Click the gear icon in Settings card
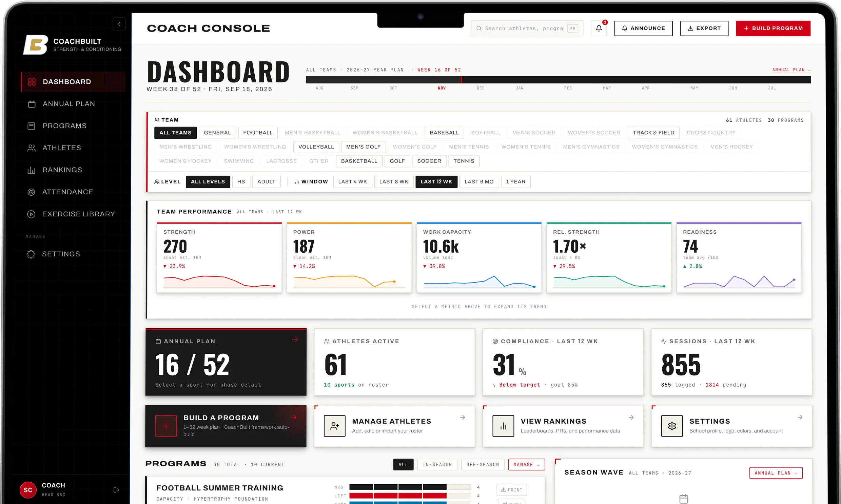841x504 pixels. pos(671,426)
